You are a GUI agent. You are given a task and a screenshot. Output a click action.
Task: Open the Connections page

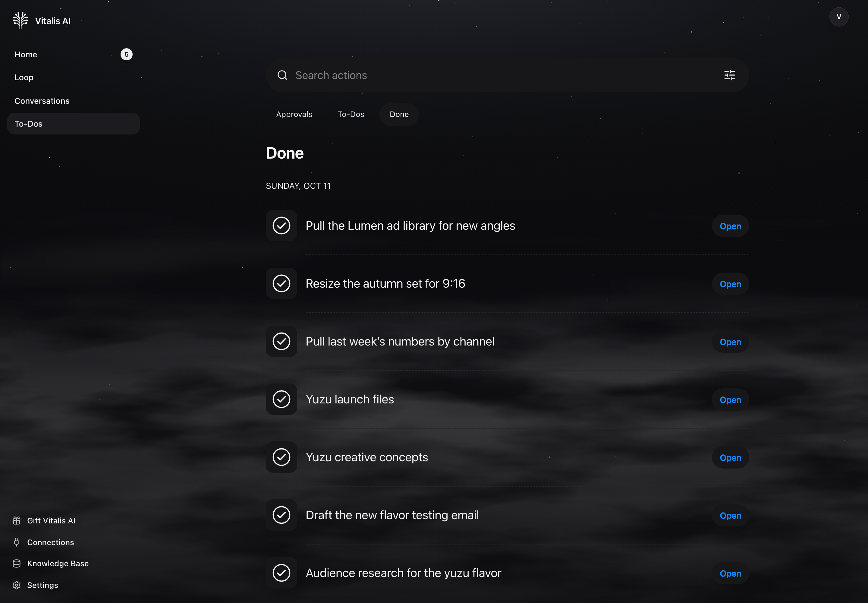pyautogui.click(x=51, y=542)
